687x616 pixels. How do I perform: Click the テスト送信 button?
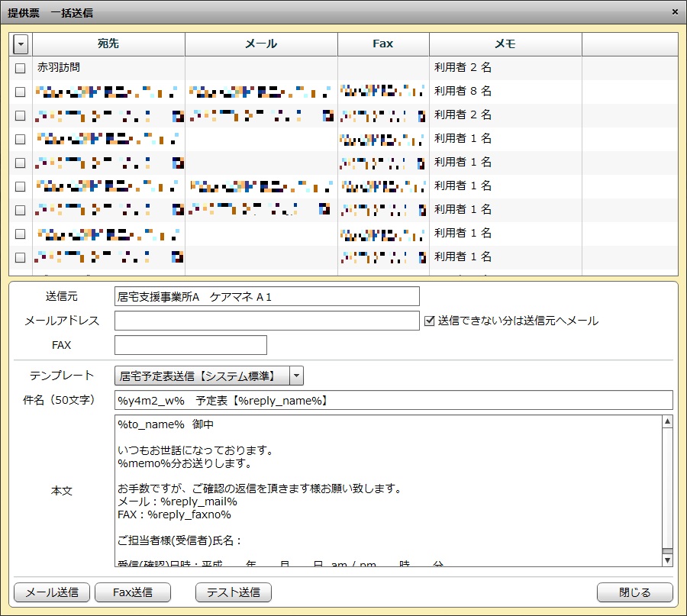click(234, 592)
